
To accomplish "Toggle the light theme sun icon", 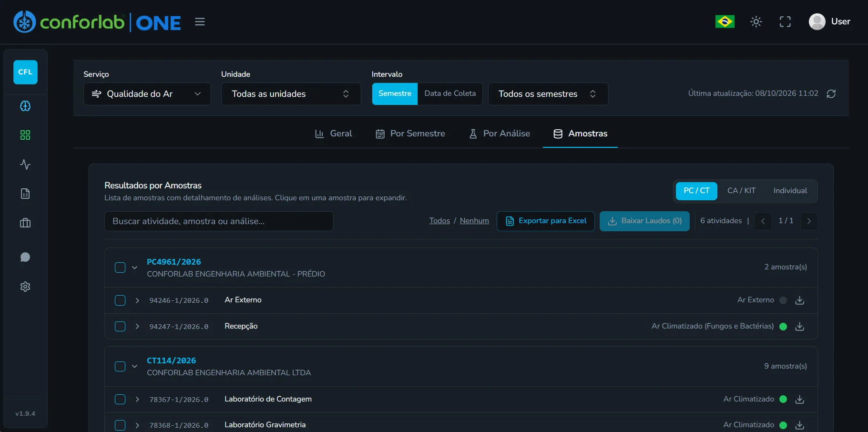I will click(x=756, y=21).
